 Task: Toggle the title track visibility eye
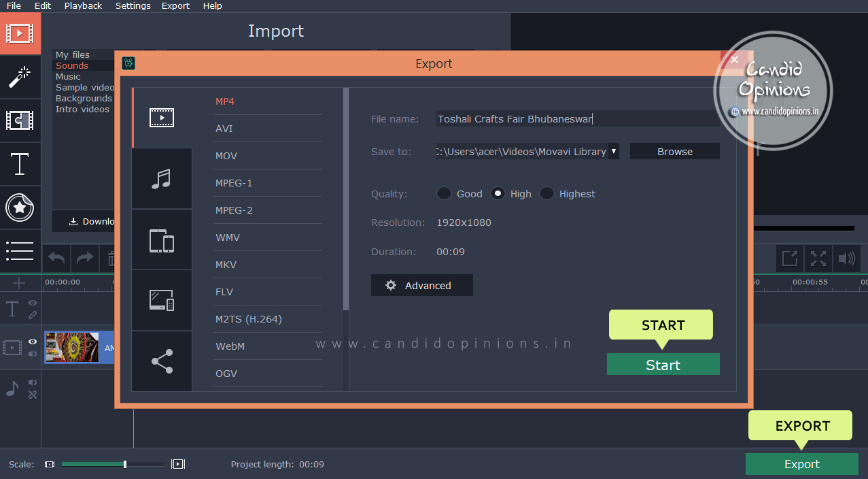click(33, 303)
